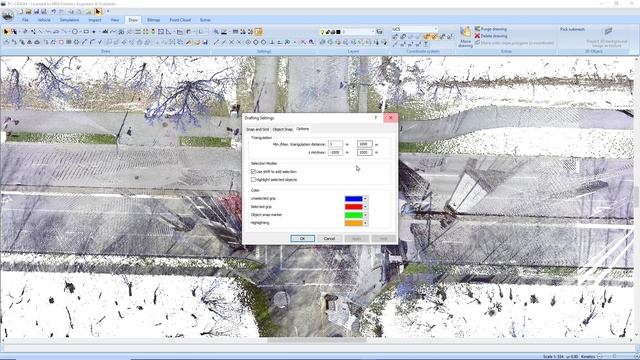Select the rectangle drawing tool

86,31
